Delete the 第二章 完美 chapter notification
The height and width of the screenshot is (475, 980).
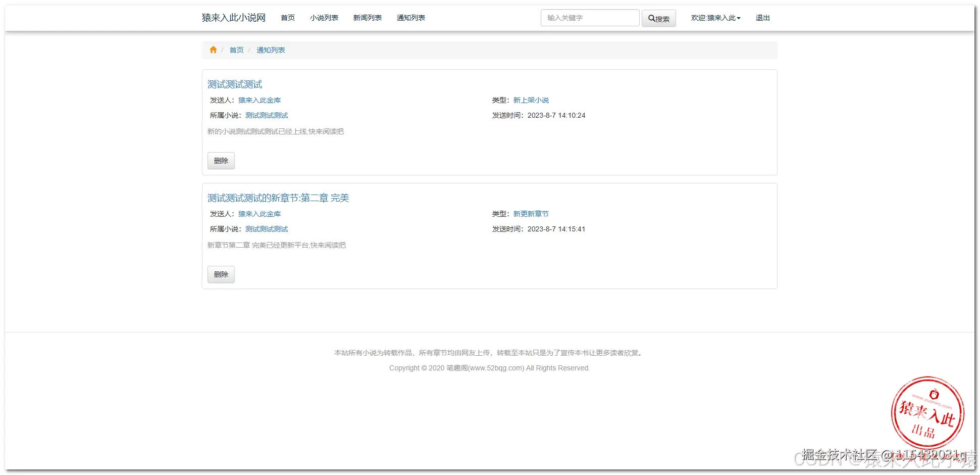221,274
